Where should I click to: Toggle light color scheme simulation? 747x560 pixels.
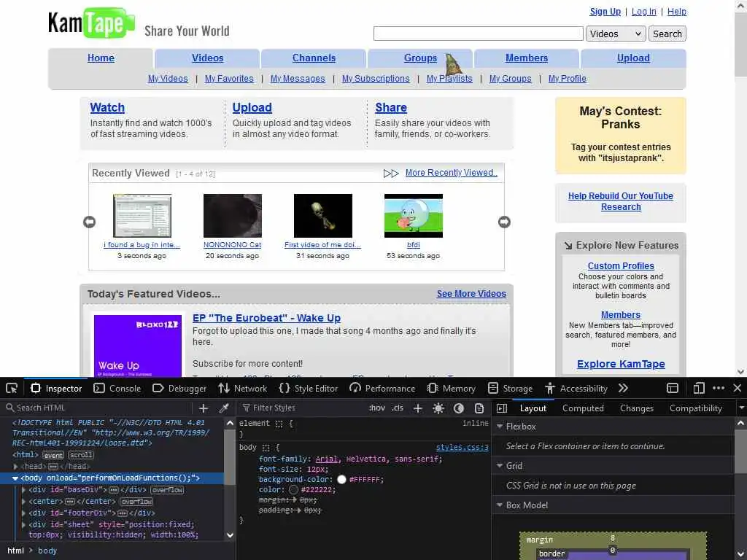click(438, 408)
